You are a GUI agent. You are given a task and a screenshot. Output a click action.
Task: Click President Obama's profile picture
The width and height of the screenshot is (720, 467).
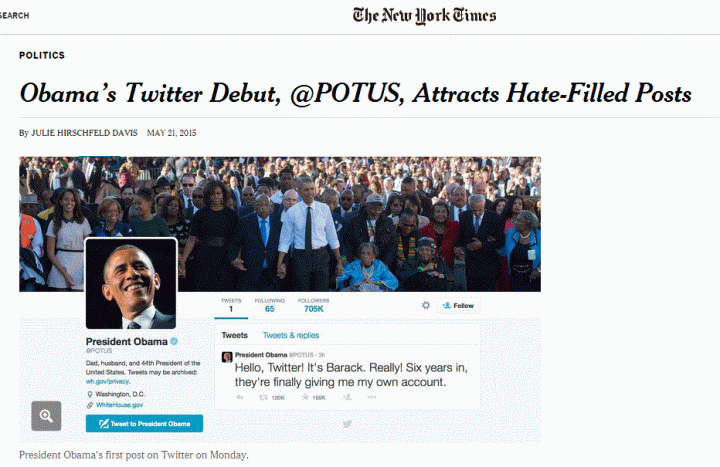131,284
